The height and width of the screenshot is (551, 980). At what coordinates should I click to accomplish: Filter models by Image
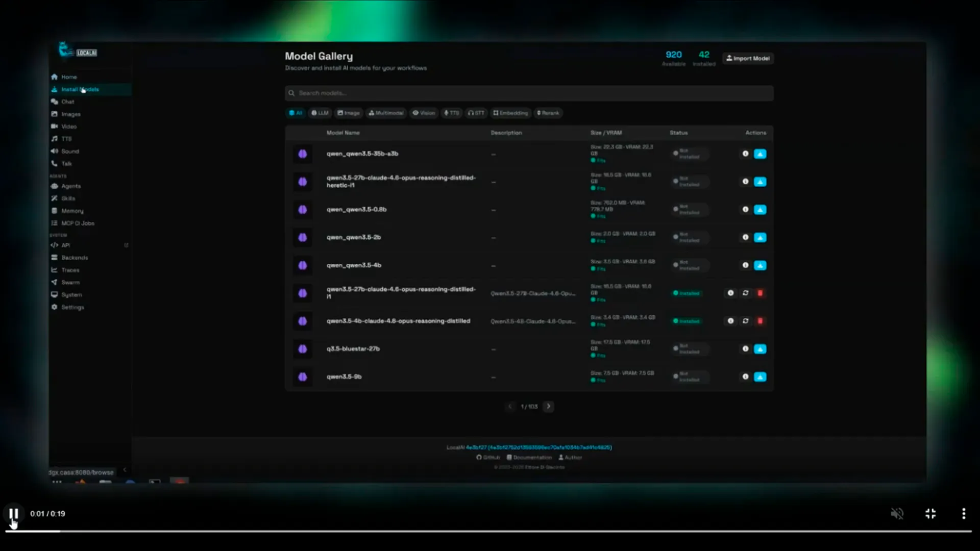(x=349, y=113)
